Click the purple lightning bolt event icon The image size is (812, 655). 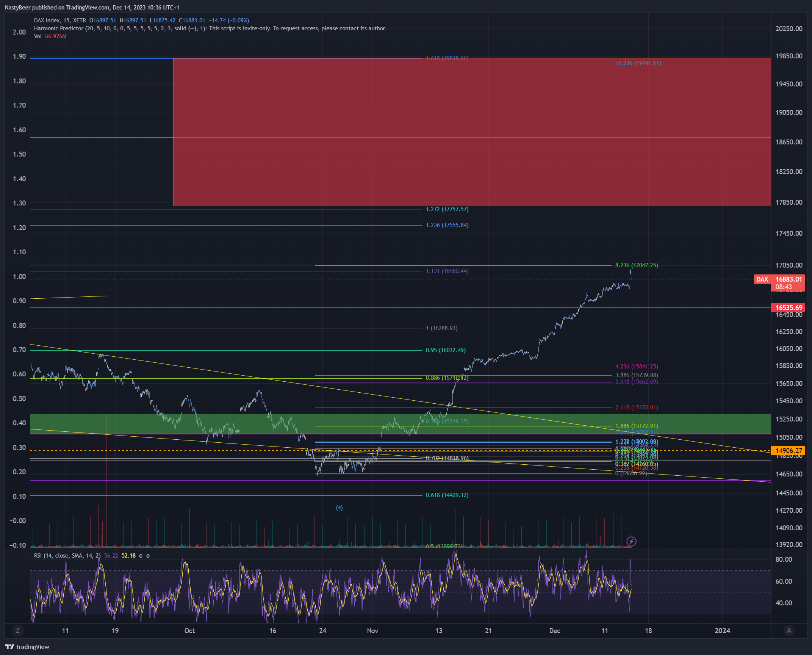click(x=631, y=541)
